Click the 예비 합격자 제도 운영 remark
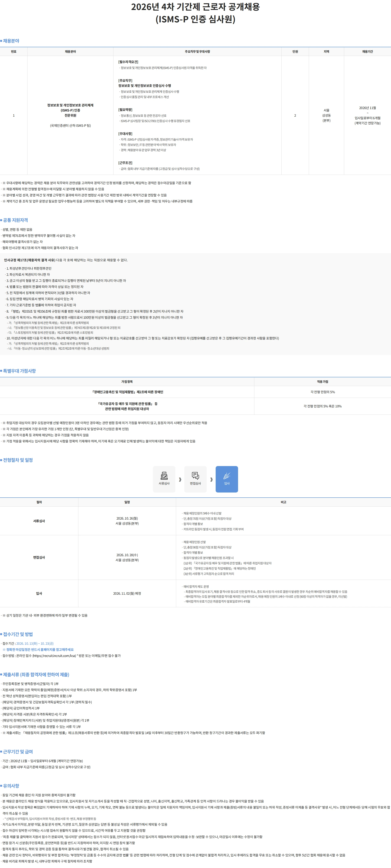391x868 pixels. coord(196,587)
